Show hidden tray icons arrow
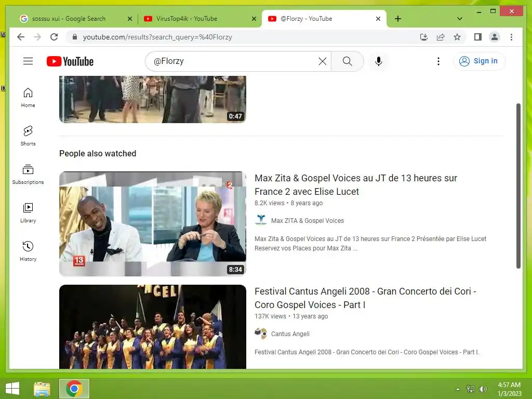 [x=458, y=389]
